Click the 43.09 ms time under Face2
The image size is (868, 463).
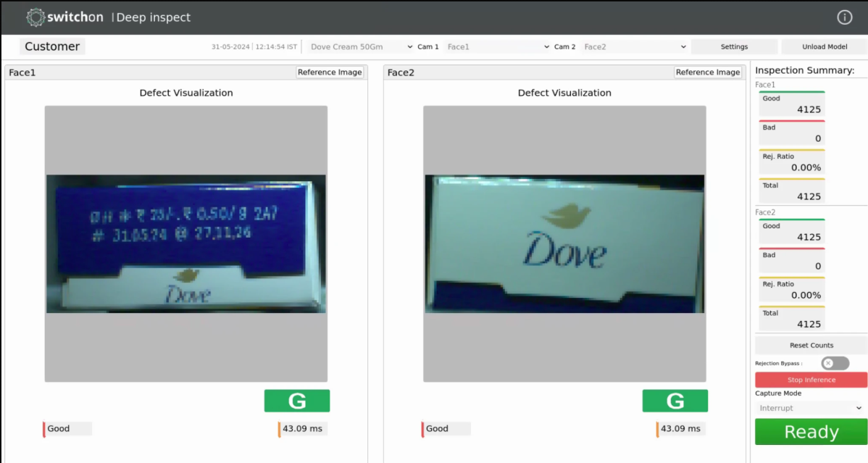coord(680,429)
